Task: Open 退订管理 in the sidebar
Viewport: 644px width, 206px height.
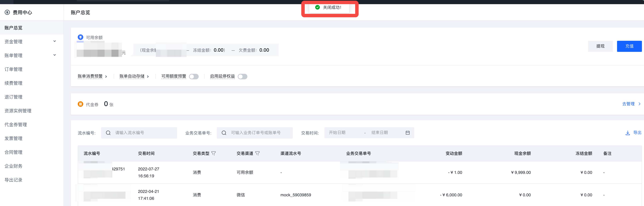Action: click(x=32, y=97)
